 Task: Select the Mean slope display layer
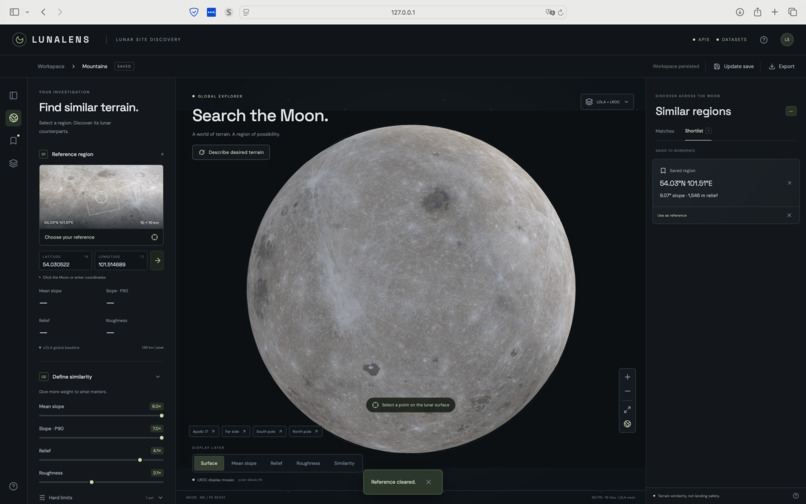[244, 463]
